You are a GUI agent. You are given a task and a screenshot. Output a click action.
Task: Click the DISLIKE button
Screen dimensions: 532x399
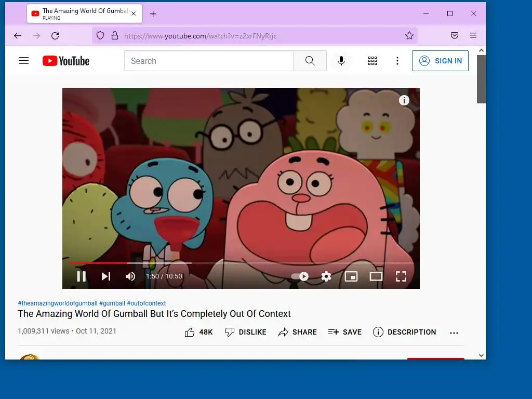[246, 332]
